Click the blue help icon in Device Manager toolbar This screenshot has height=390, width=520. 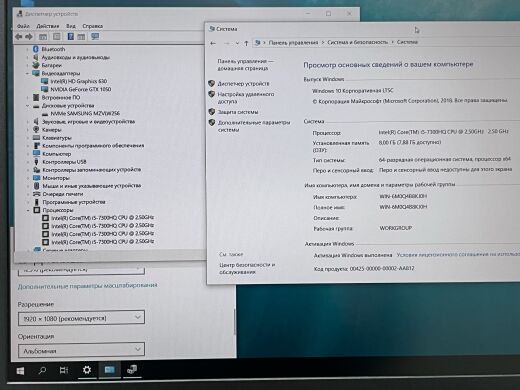click(71, 36)
